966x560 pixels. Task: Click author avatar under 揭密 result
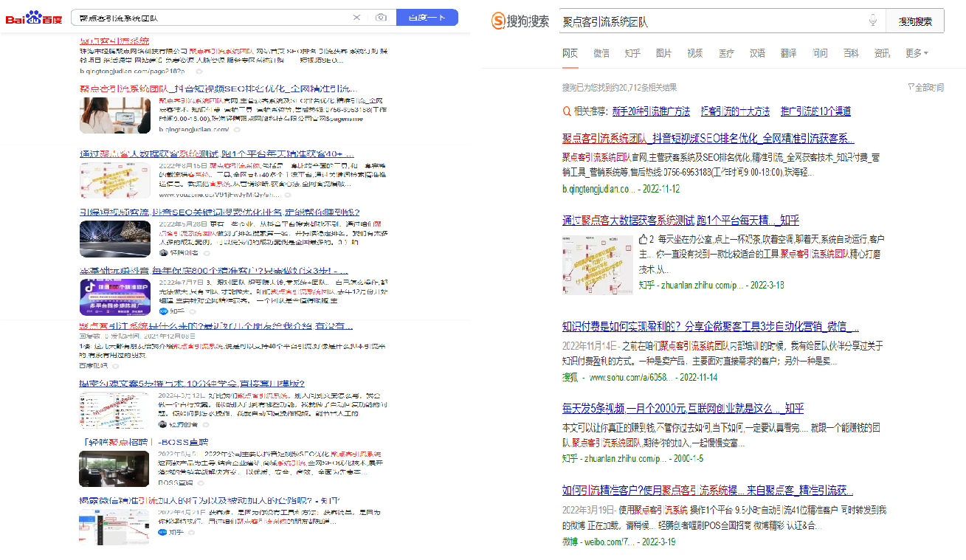click(x=164, y=424)
